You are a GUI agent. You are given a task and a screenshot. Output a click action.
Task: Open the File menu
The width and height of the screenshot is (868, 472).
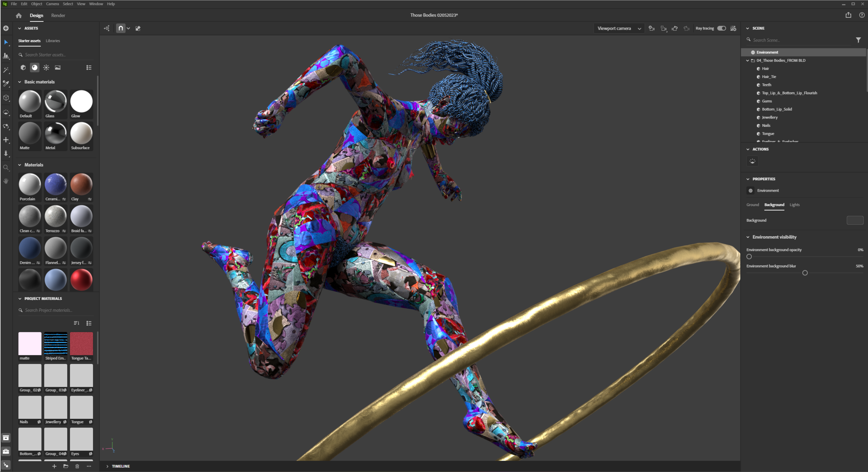14,4
